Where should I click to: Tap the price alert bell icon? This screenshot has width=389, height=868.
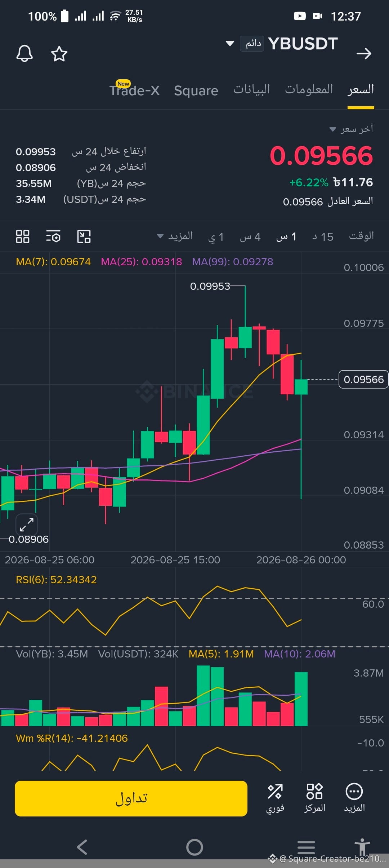24,54
